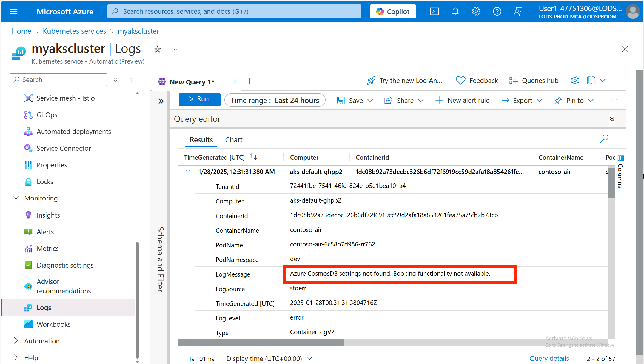Open Query details link
644x364 pixels.
549,358
